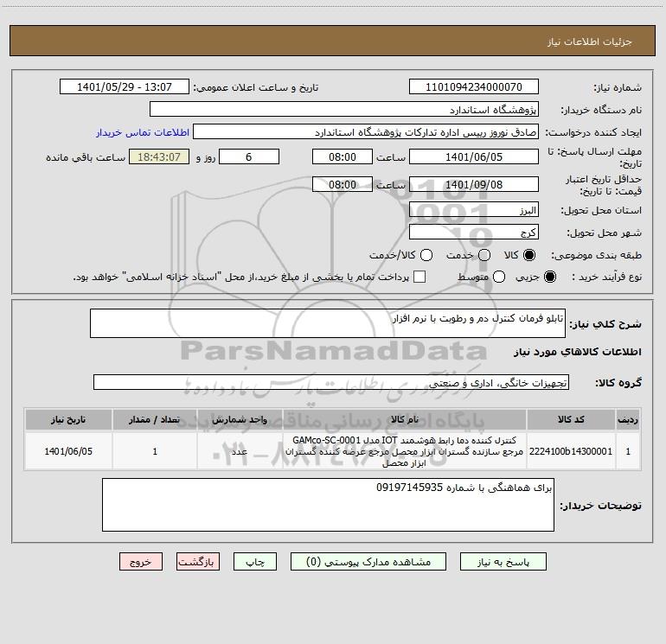Screen dimensions: 666x644
Task: Click the پاسخ به نیاز button
Action: tap(503, 562)
